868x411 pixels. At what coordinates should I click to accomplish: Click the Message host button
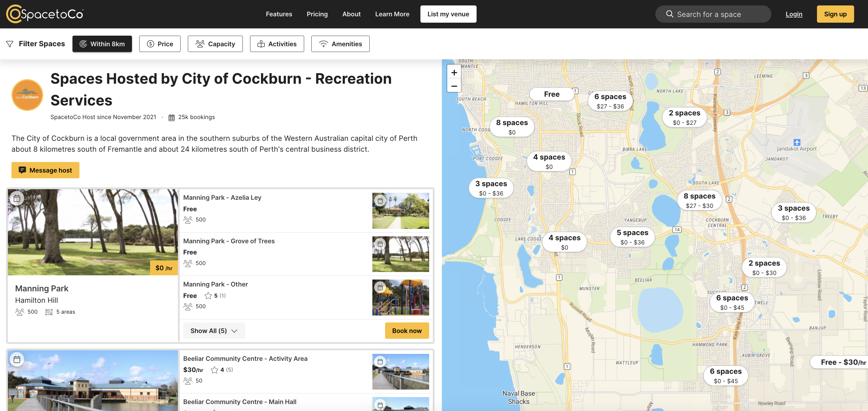coord(46,170)
